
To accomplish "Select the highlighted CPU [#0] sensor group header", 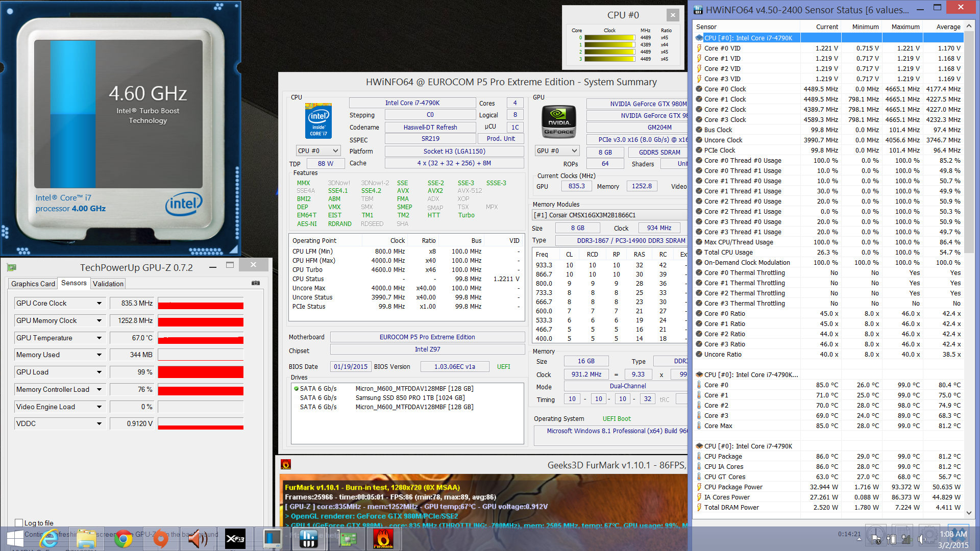I will point(829,38).
